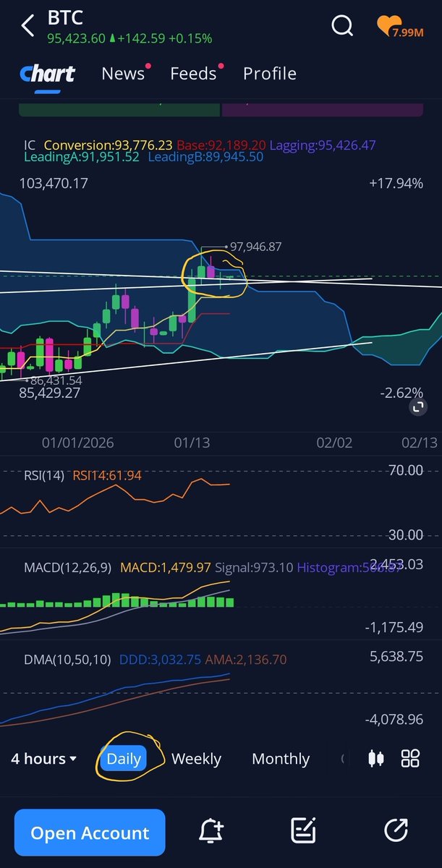Image resolution: width=442 pixels, height=868 pixels.
Task: Tap the share arrow circle icon
Action: pyautogui.click(x=396, y=831)
